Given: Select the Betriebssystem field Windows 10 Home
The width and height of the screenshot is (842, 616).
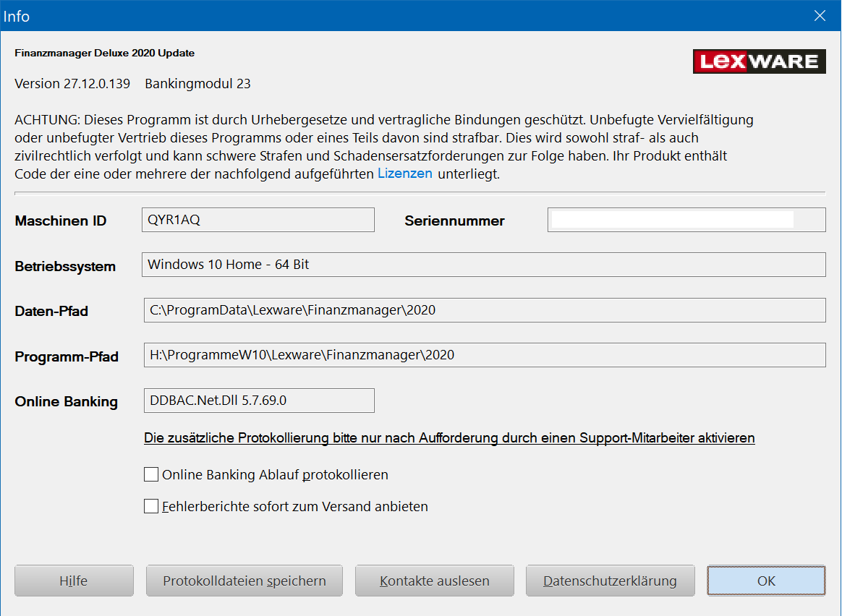Looking at the screenshot, I should (x=483, y=265).
